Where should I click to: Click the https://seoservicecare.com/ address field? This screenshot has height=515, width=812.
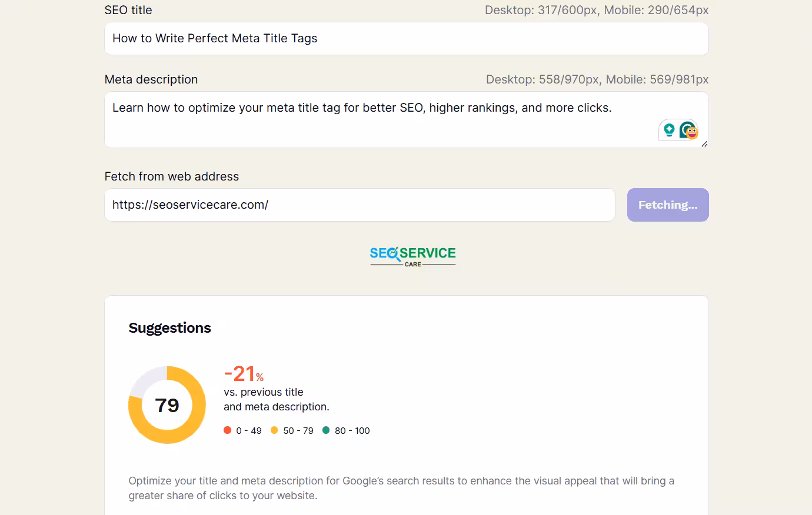click(360, 205)
